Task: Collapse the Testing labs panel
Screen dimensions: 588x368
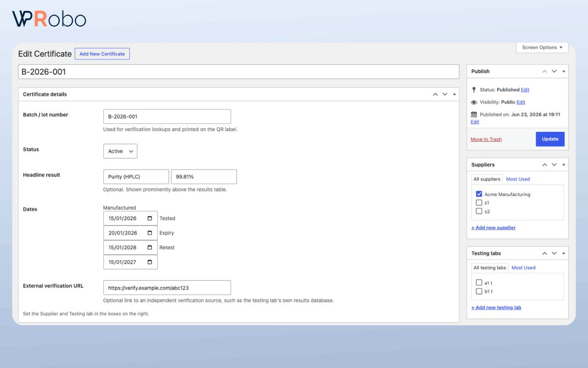Action: (x=564, y=253)
